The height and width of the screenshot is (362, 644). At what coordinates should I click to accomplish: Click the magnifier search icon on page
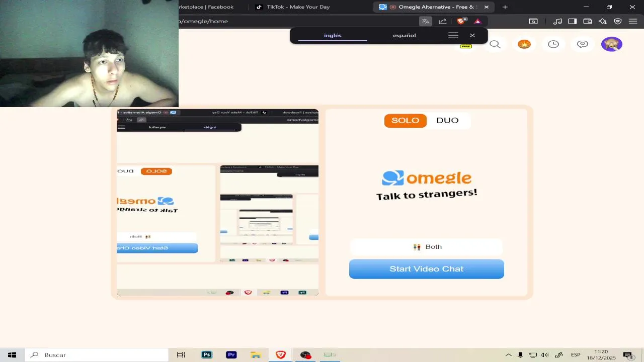coord(495,44)
